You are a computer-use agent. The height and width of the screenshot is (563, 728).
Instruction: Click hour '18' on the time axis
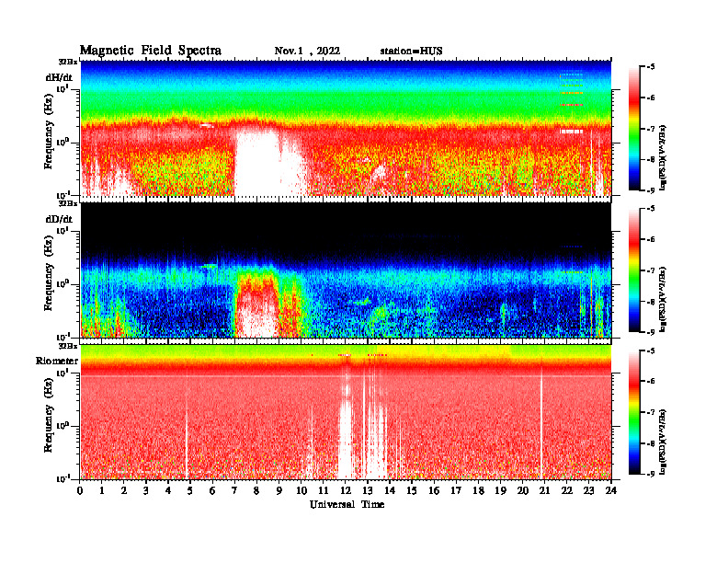coord(478,490)
